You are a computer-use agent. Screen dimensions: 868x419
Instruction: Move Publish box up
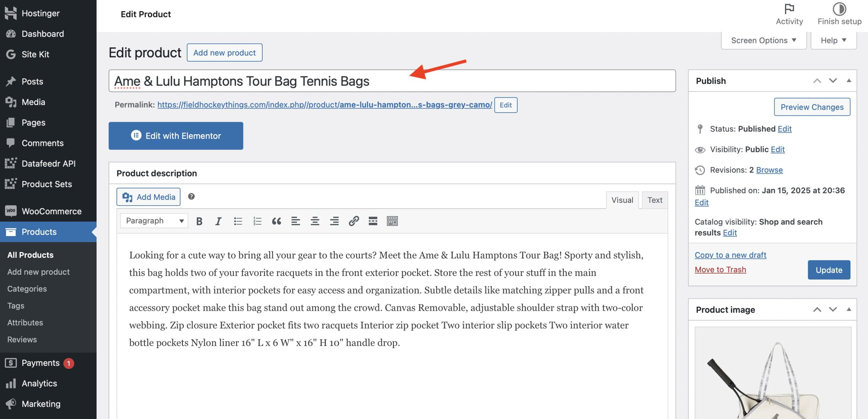click(x=817, y=81)
